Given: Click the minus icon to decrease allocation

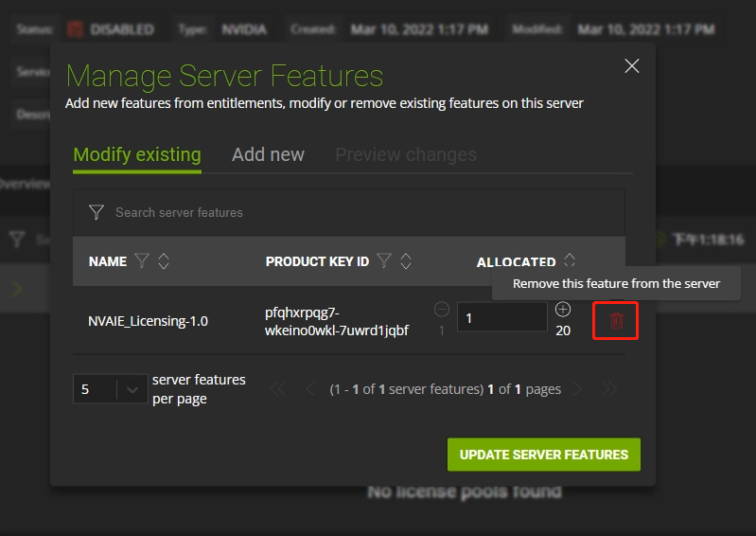Looking at the screenshot, I should 442,309.
